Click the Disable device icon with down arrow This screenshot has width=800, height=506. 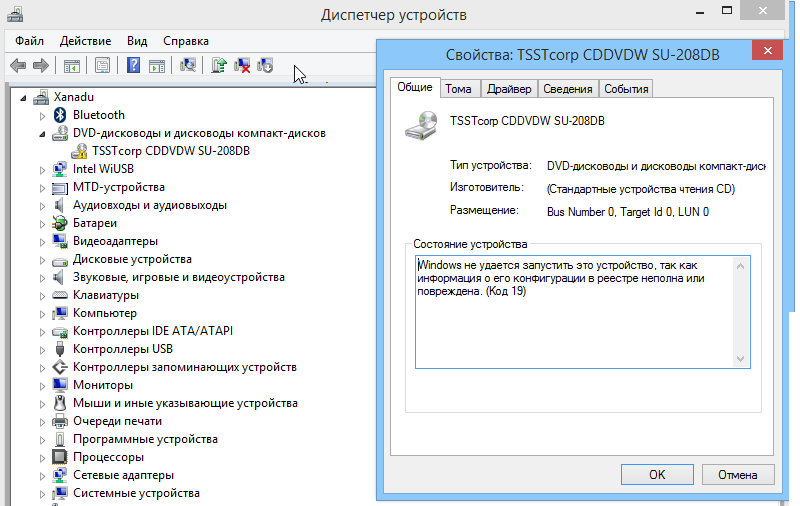coord(265,65)
